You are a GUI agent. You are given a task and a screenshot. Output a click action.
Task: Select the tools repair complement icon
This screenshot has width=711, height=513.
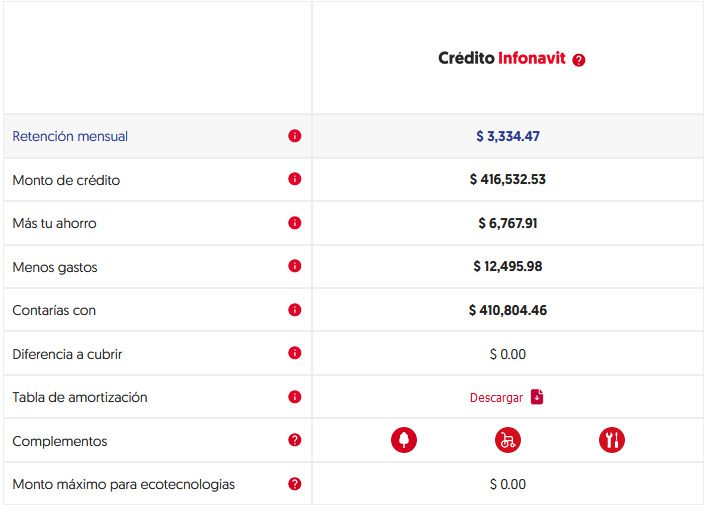pyautogui.click(x=612, y=440)
